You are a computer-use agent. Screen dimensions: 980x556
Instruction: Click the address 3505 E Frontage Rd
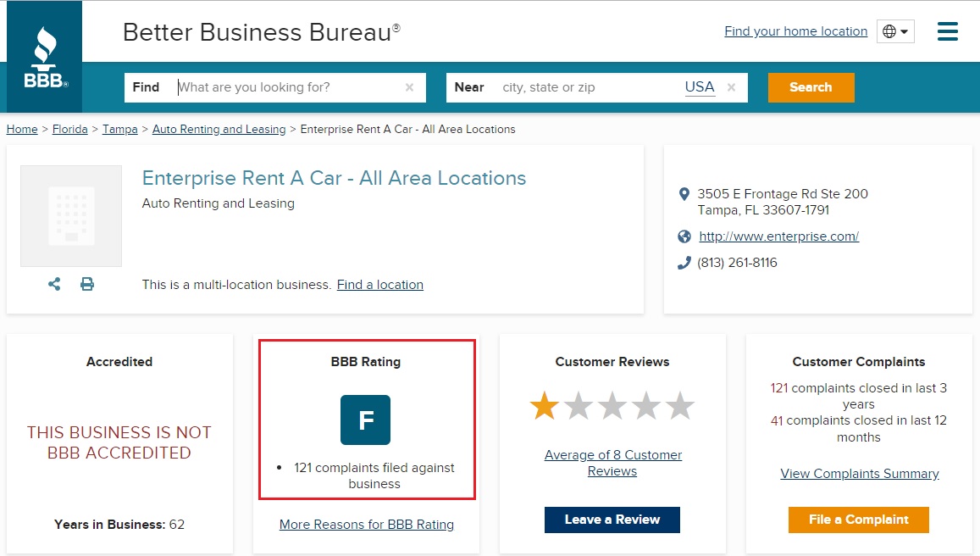pyautogui.click(x=783, y=202)
